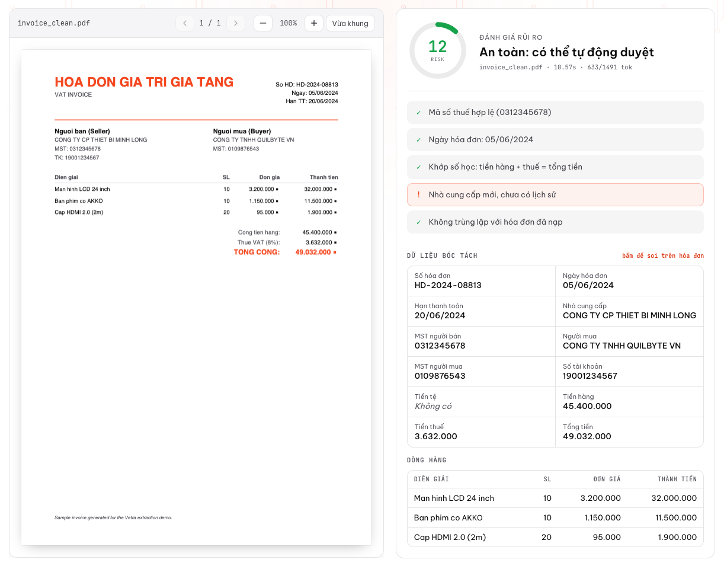724x588 pixels.
Task: Click the 100% zoom level value
Action: coord(289,23)
